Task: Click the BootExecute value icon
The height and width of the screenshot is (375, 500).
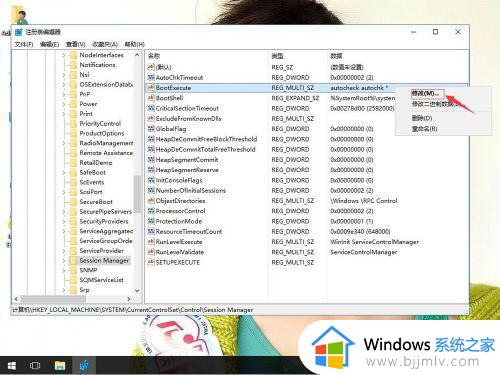Action: (x=151, y=88)
